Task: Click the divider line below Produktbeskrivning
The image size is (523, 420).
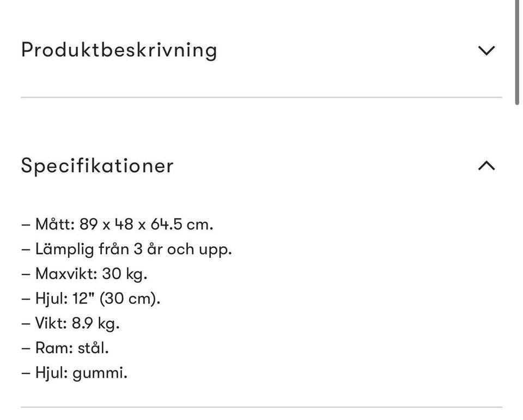Action: (261, 98)
